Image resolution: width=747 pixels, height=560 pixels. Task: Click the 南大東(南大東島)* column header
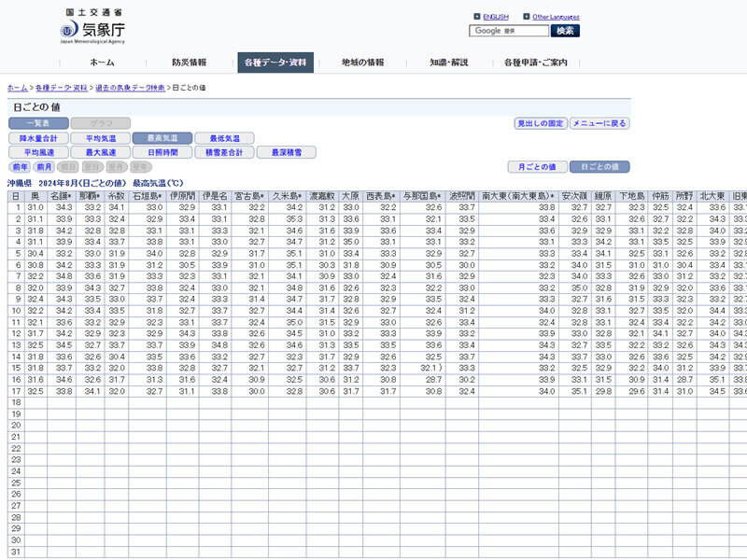coord(518,196)
